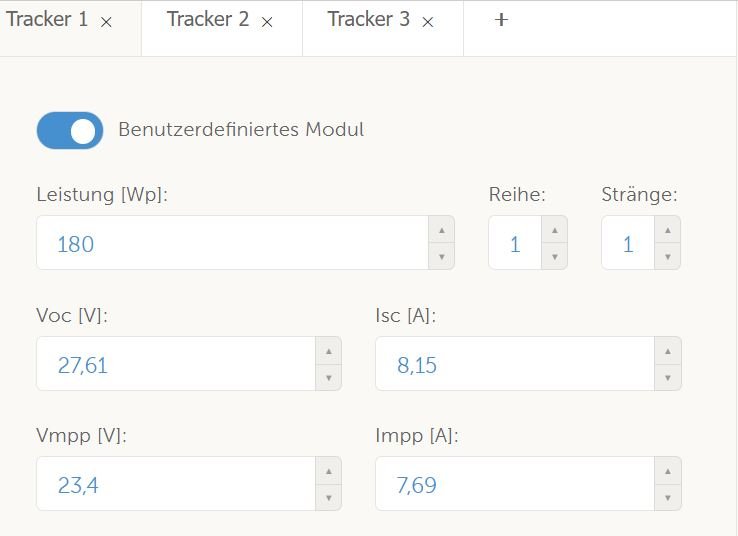
Task: Decrease Impp [A] with down arrow
Action: [x=668, y=499]
